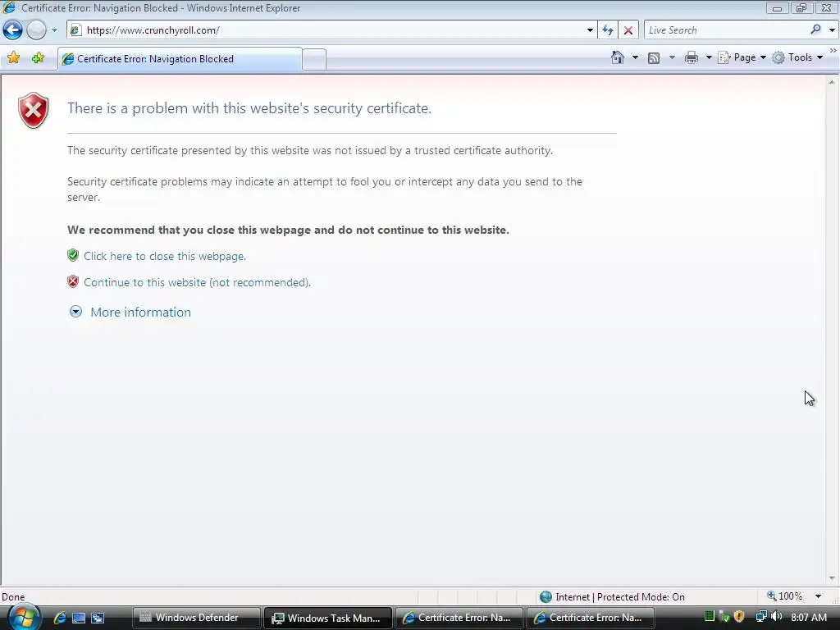The width and height of the screenshot is (840, 630).
Task: Open the recent pages dropdown arrow
Action: 54,30
